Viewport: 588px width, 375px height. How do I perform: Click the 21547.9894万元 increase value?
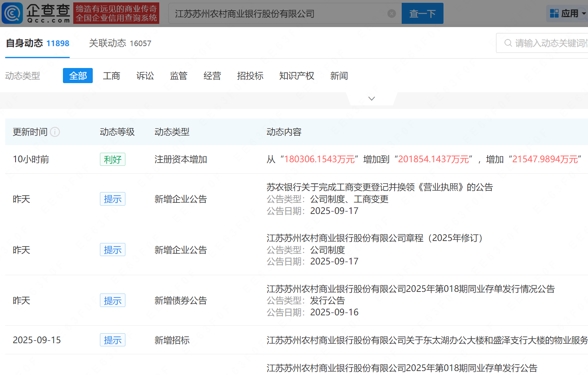tap(545, 159)
